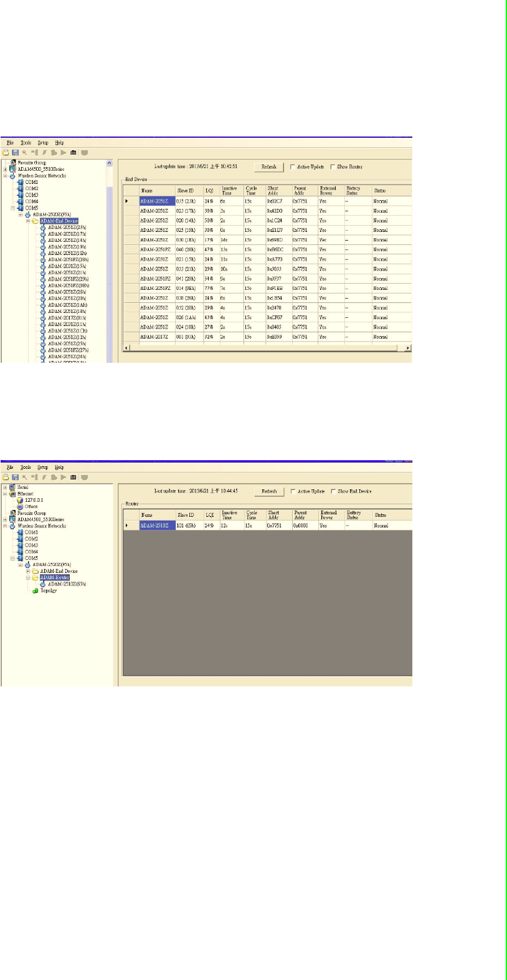This screenshot has width=507, height=980.
Task: Click the End Device table horizontal scrollbar left arrow
Action: (127, 348)
